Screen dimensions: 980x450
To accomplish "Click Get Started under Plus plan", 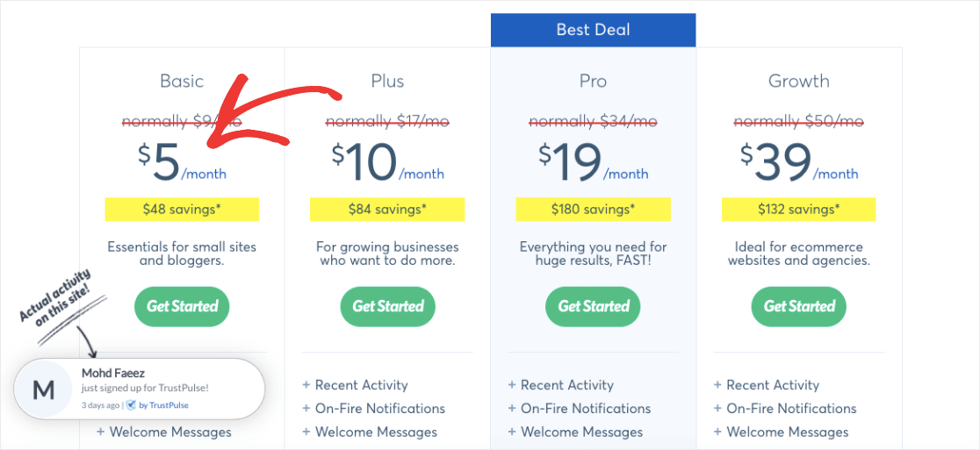I will pyautogui.click(x=387, y=306).
